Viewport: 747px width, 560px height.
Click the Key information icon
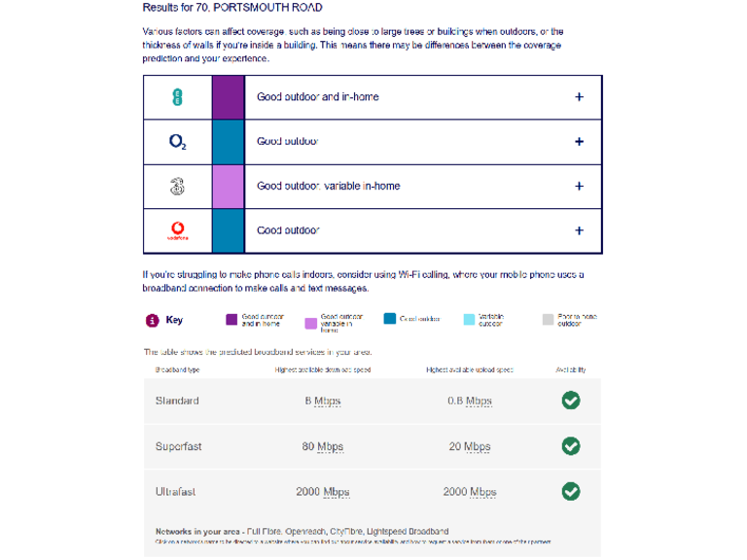tap(153, 320)
